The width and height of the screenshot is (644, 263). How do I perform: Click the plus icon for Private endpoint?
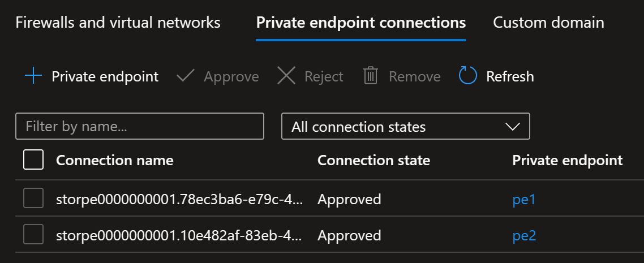tap(33, 76)
